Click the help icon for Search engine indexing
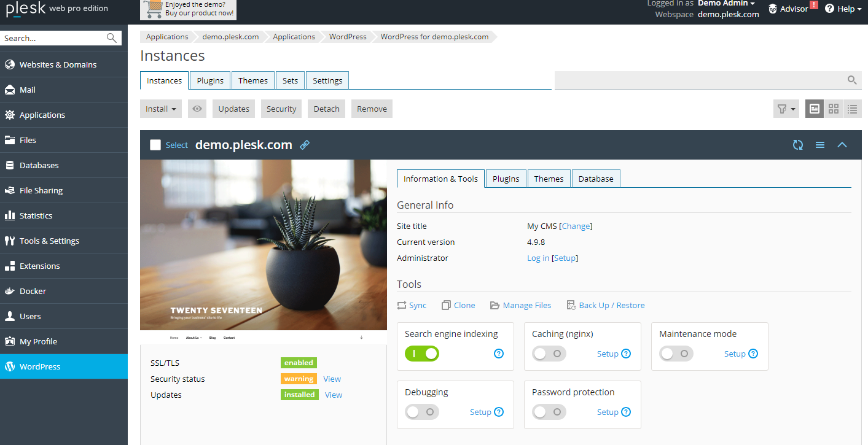868x445 pixels. 499,354
